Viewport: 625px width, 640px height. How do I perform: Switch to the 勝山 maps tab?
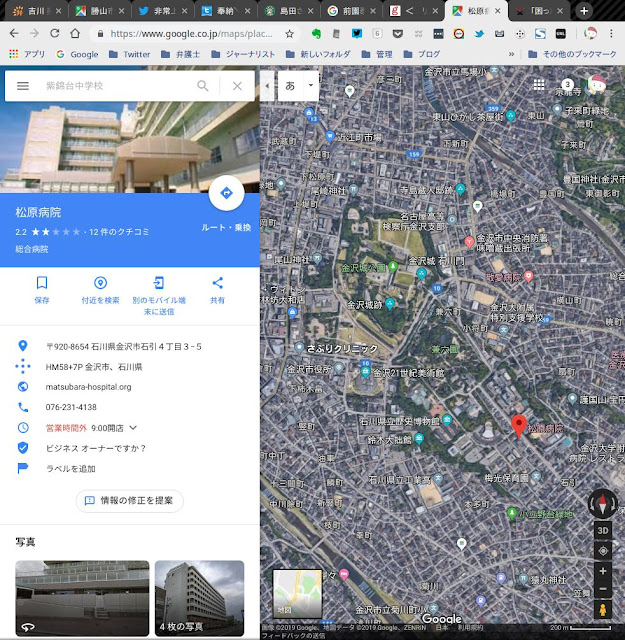99,11
